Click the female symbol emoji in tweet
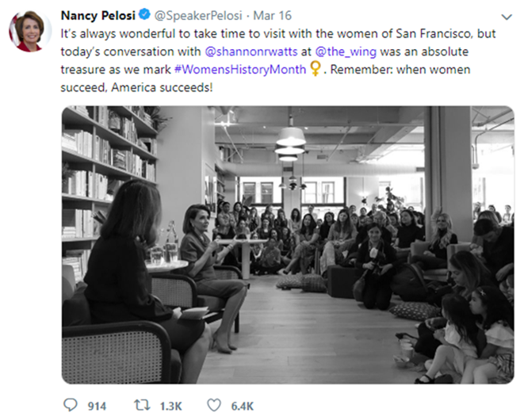Image resolution: width=524 pixels, height=420 pixels. pyautogui.click(x=316, y=69)
